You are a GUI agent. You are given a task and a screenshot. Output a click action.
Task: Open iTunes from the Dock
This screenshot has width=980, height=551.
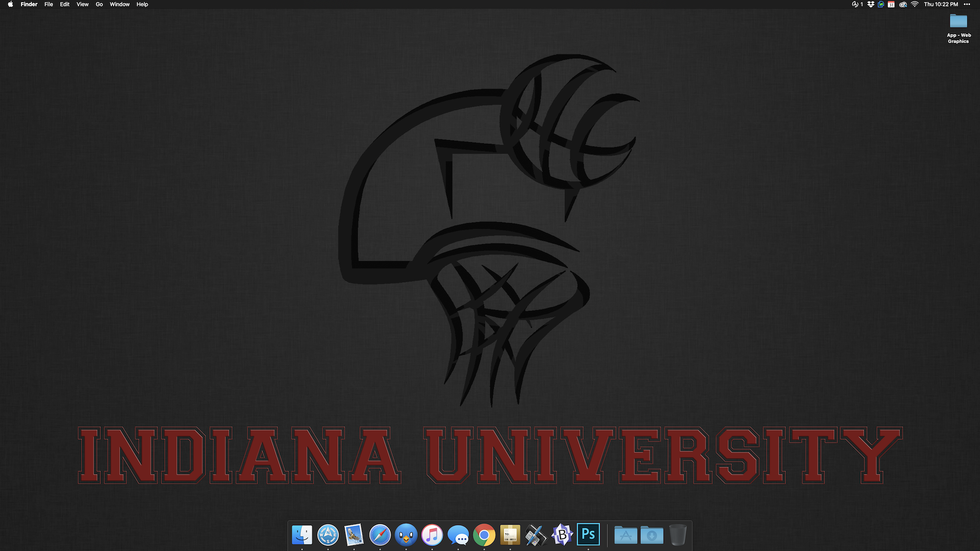pos(432,534)
